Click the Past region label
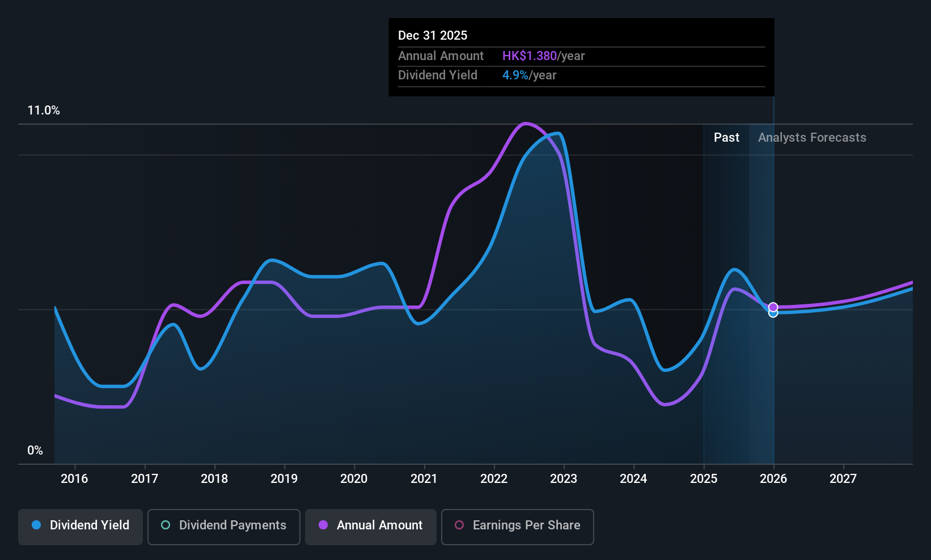The height and width of the screenshot is (560, 931). point(726,138)
